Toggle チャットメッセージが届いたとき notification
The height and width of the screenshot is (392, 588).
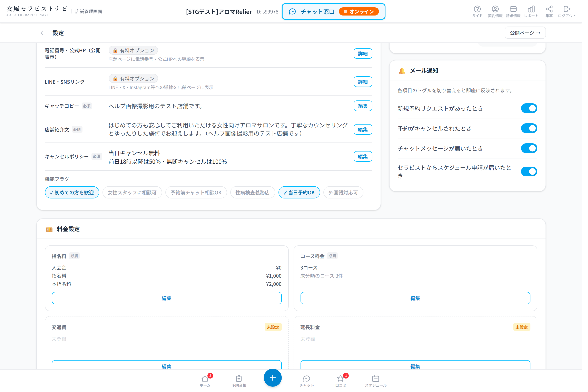click(534, 150)
